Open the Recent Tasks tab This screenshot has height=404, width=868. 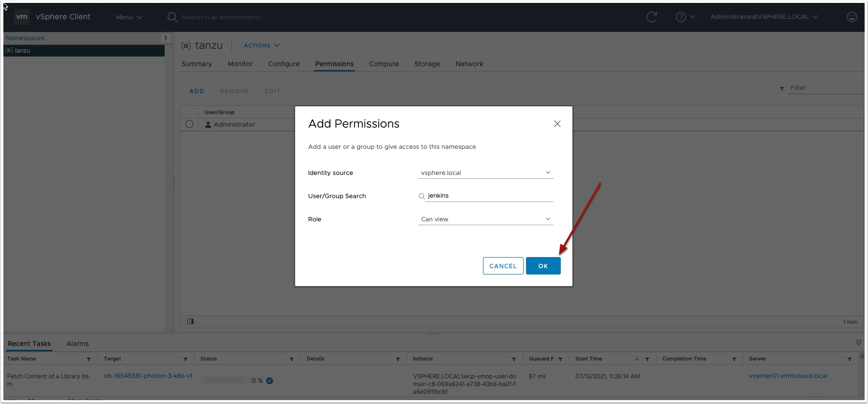29,344
